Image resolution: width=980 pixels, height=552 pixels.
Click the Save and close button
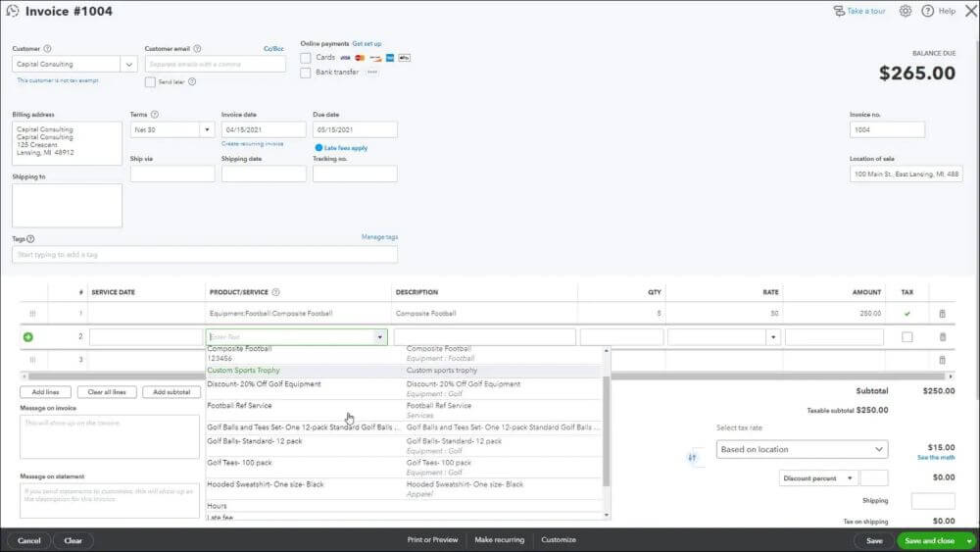(x=929, y=541)
